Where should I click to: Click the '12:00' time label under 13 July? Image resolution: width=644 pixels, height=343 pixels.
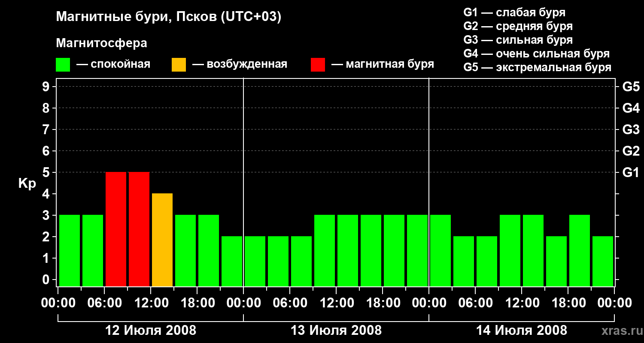pyautogui.click(x=336, y=303)
